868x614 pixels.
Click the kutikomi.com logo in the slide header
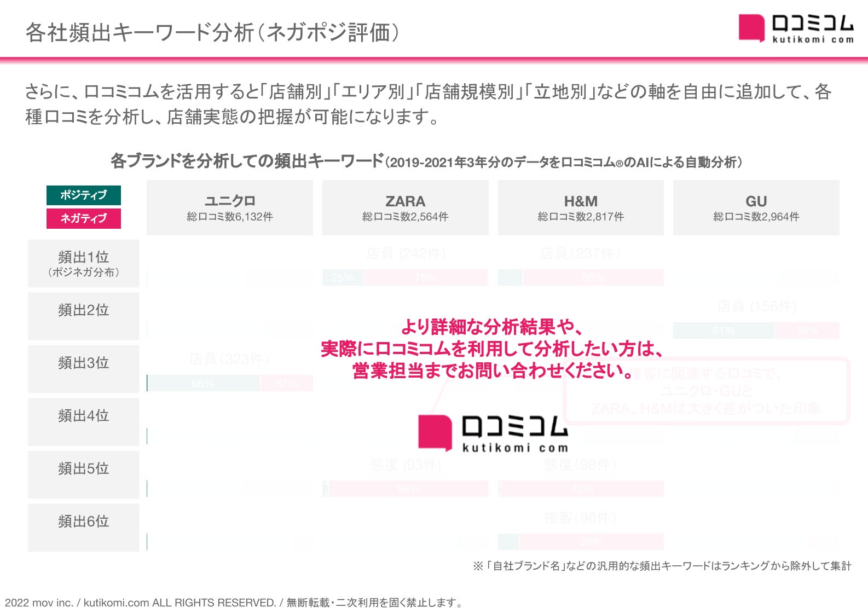796,28
